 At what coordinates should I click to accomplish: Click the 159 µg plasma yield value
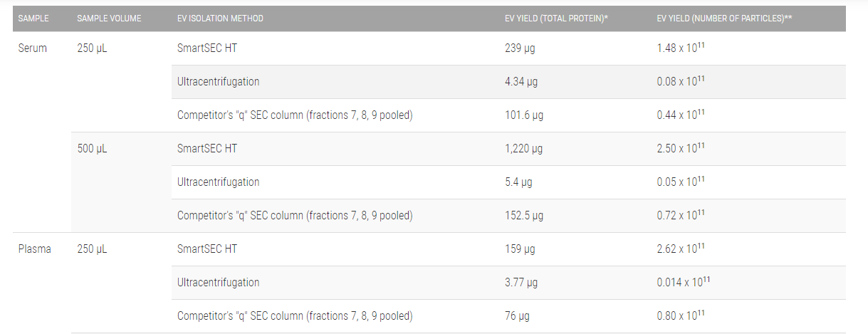point(519,249)
